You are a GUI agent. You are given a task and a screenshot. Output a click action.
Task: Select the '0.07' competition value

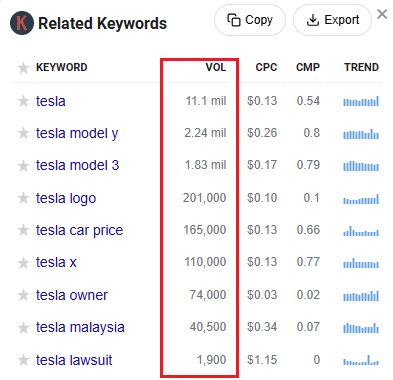click(308, 327)
